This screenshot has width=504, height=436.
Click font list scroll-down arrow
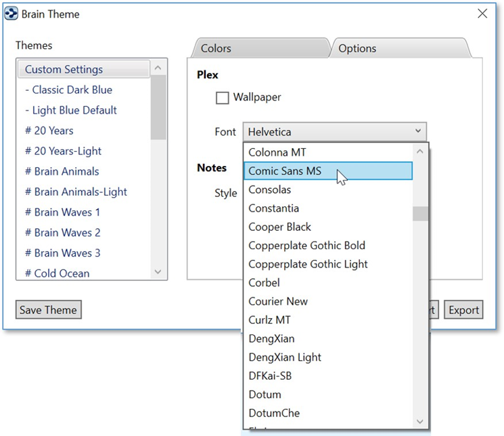point(420,420)
